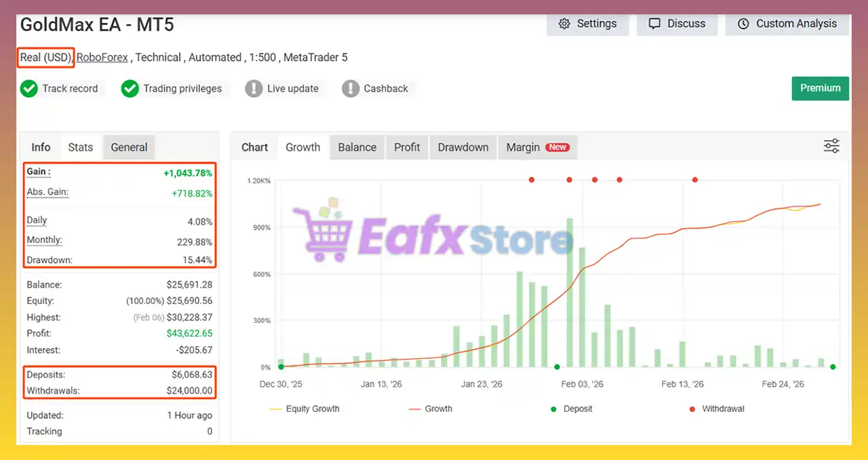Click the Trading privileges green checkmark
The height and width of the screenshot is (460, 868).
[x=130, y=89]
